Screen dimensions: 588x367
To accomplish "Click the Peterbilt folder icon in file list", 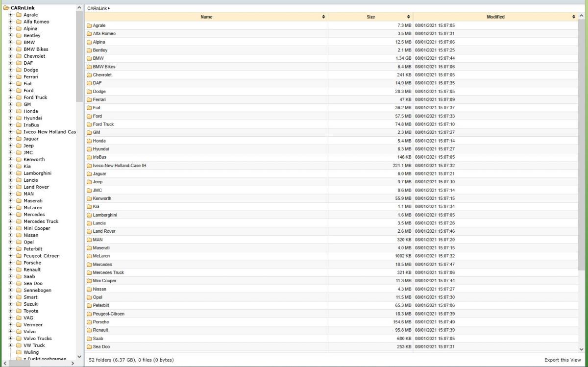I will point(89,305).
